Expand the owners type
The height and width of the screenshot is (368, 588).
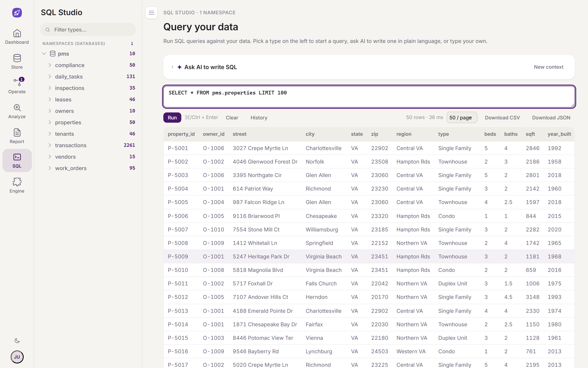50,111
